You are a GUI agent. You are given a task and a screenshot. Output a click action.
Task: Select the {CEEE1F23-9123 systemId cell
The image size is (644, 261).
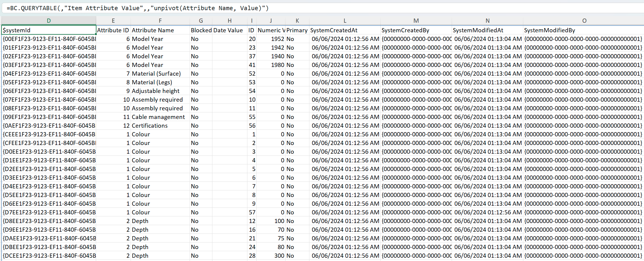click(49, 134)
